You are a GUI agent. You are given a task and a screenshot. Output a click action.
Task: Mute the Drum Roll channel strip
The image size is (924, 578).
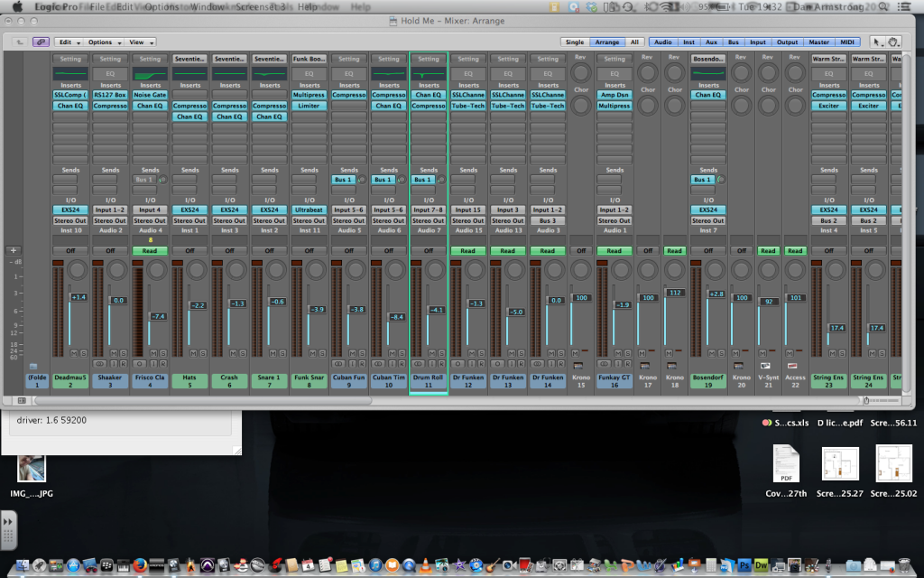[x=432, y=353]
